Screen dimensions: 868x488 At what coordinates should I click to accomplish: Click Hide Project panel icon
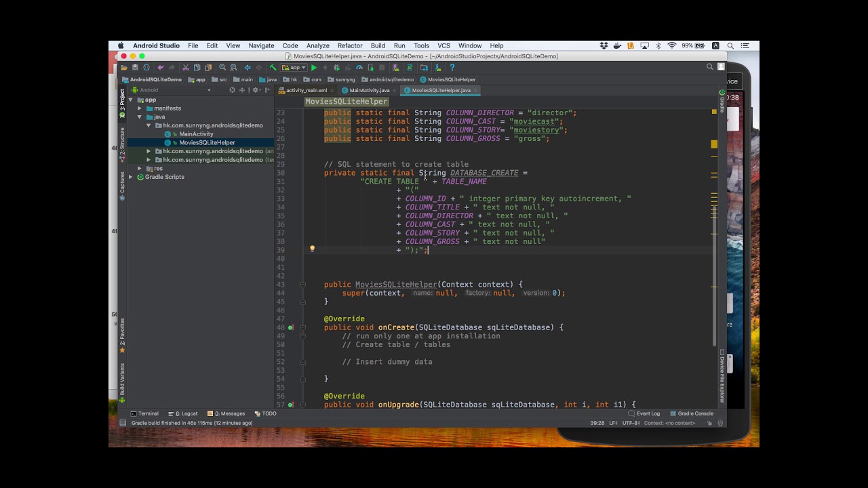[x=267, y=90]
